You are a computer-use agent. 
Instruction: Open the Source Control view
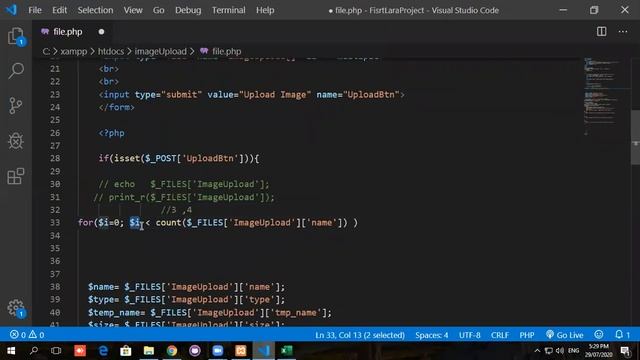click(x=16, y=106)
